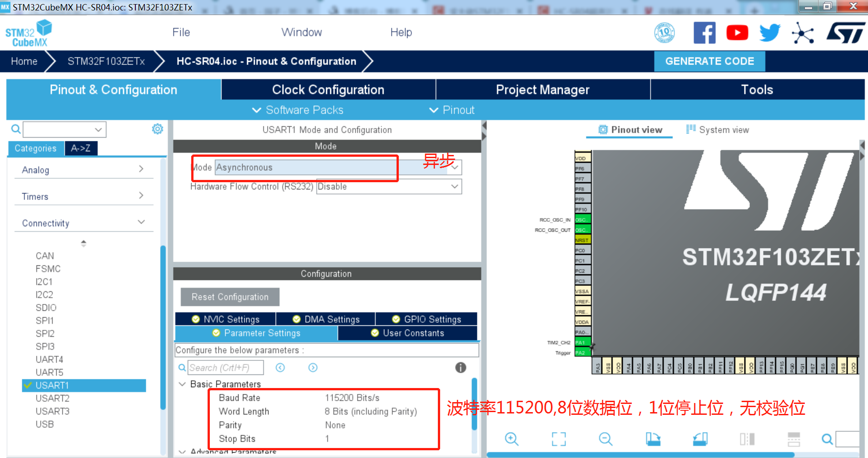Sort the Connectivity list with the up-down arrows
Image resolution: width=868 pixels, height=458 pixels.
84,244
